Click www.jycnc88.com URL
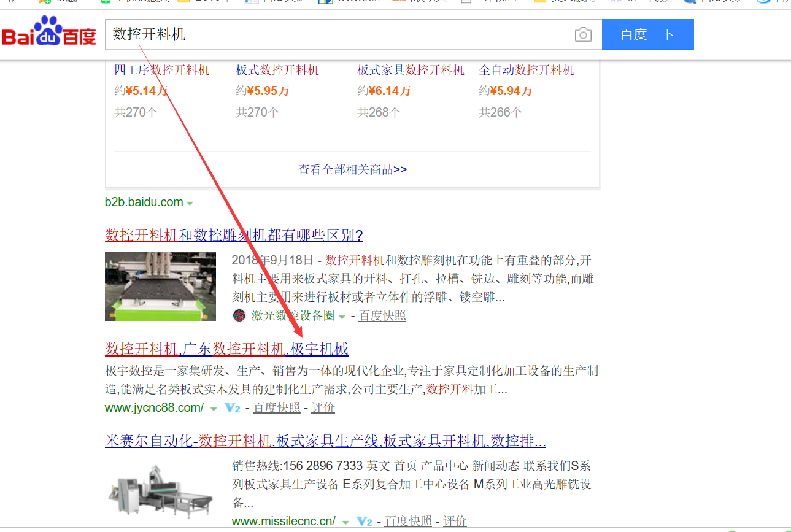Viewport: 791px width, 532px height. [154, 407]
